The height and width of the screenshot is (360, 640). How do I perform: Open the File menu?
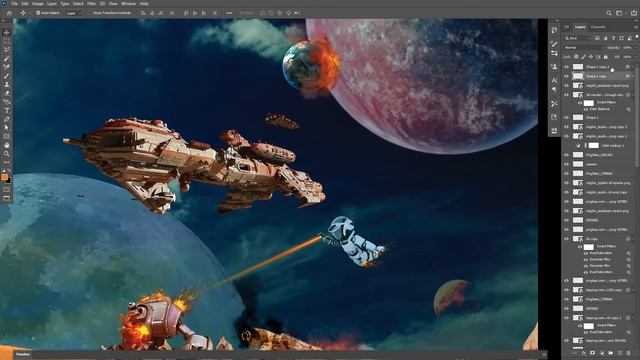click(x=15, y=4)
